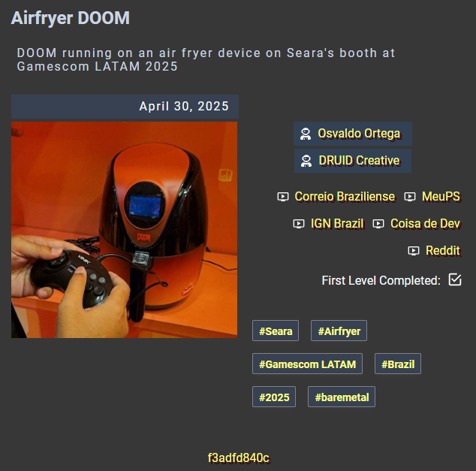The image size is (476, 471).
Task: Filter by the #Airfryer tag
Action: click(339, 331)
